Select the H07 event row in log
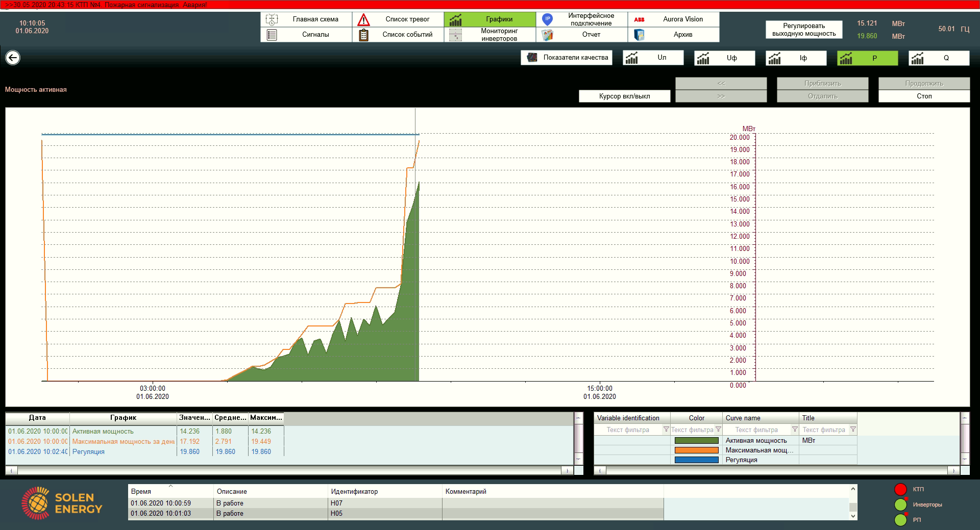 click(336, 503)
